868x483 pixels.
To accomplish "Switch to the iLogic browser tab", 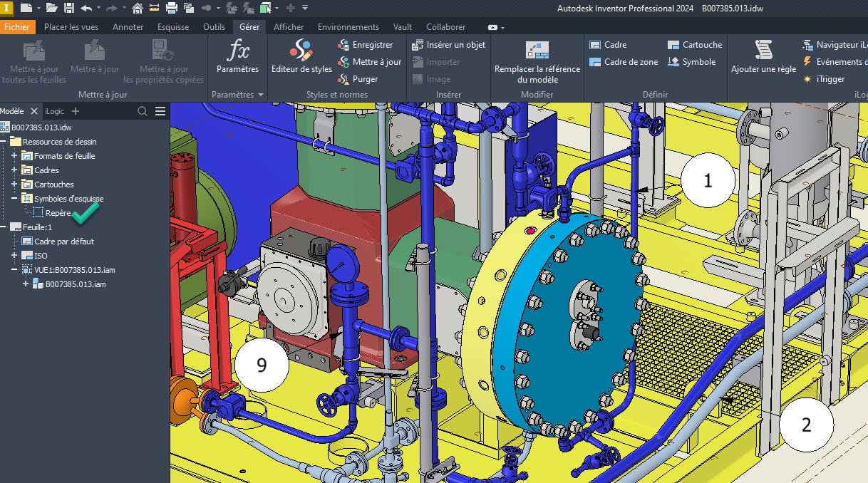I will click(53, 111).
